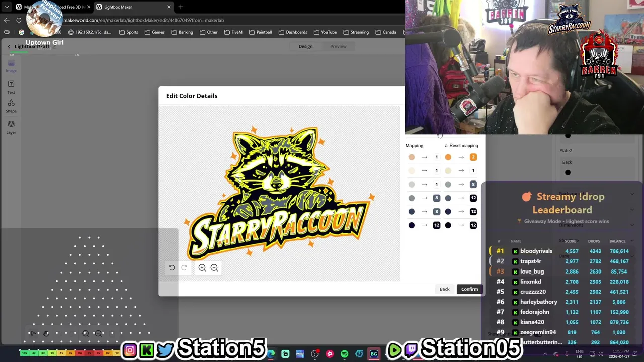Switch to the Preview tab
The image size is (644, 362).
coord(338,46)
